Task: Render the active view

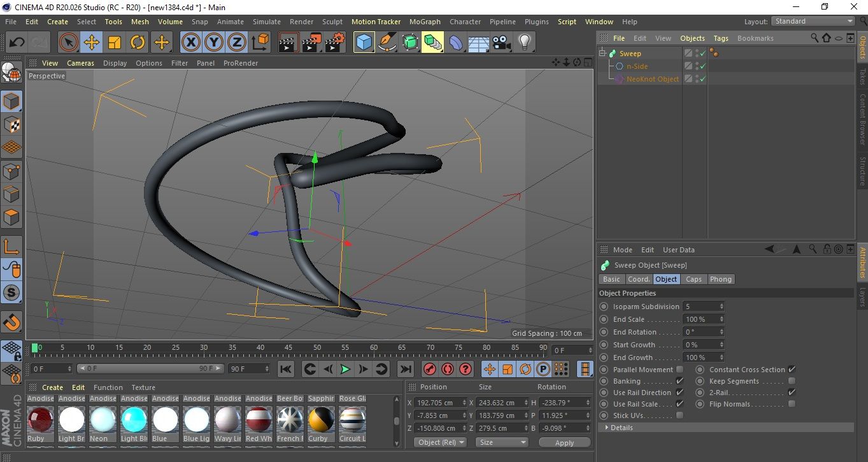Action: tap(289, 43)
